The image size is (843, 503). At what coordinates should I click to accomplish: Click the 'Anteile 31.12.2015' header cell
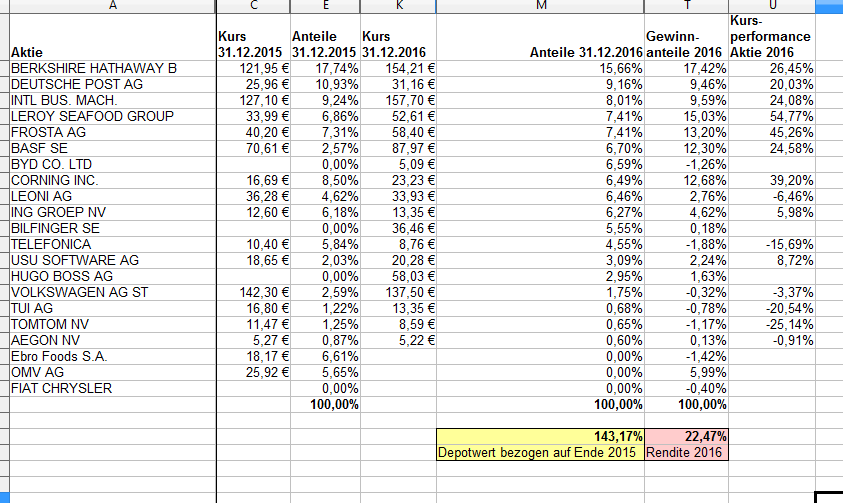tap(325, 37)
